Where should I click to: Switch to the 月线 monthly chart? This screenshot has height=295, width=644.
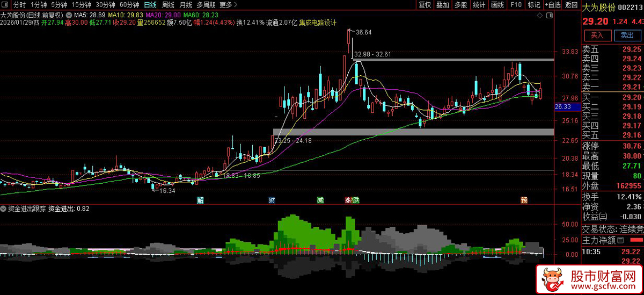pyautogui.click(x=186, y=5)
